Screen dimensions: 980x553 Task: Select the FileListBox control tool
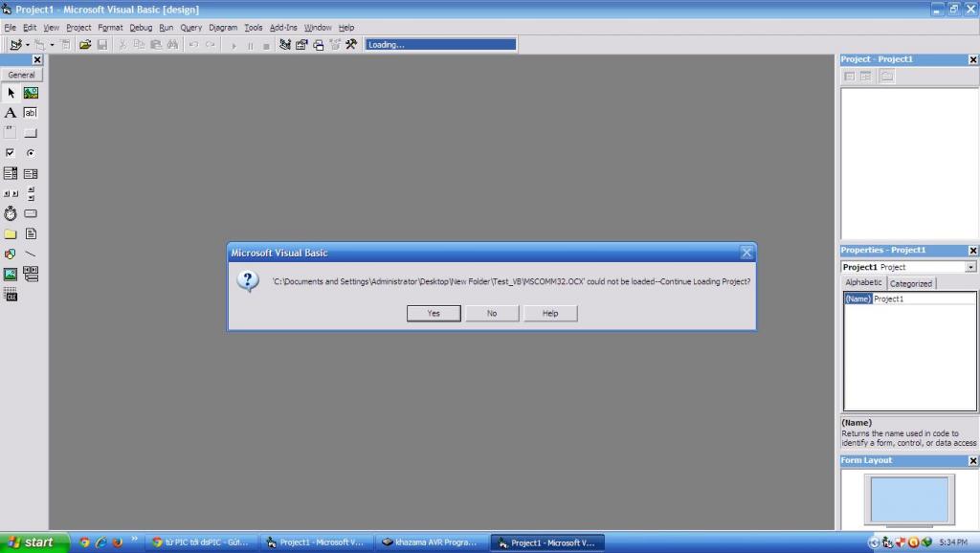pos(31,233)
